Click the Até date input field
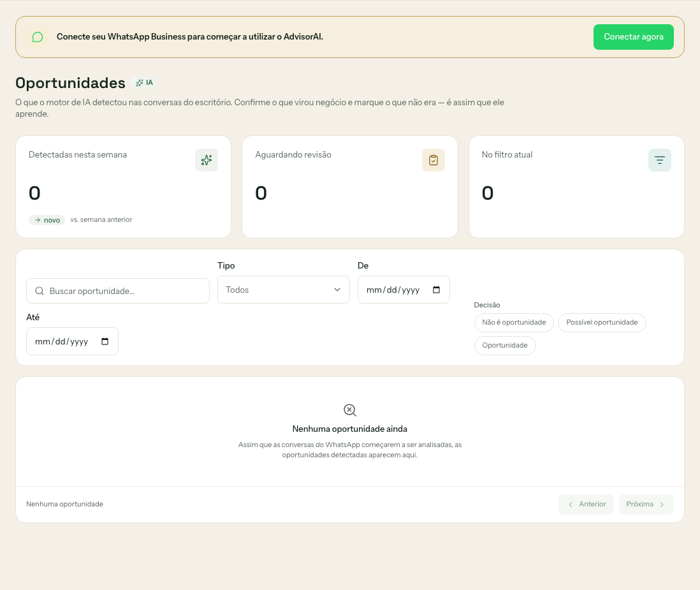Image resolution: width=700 pixels, height=590 pixels. [72, 342]
